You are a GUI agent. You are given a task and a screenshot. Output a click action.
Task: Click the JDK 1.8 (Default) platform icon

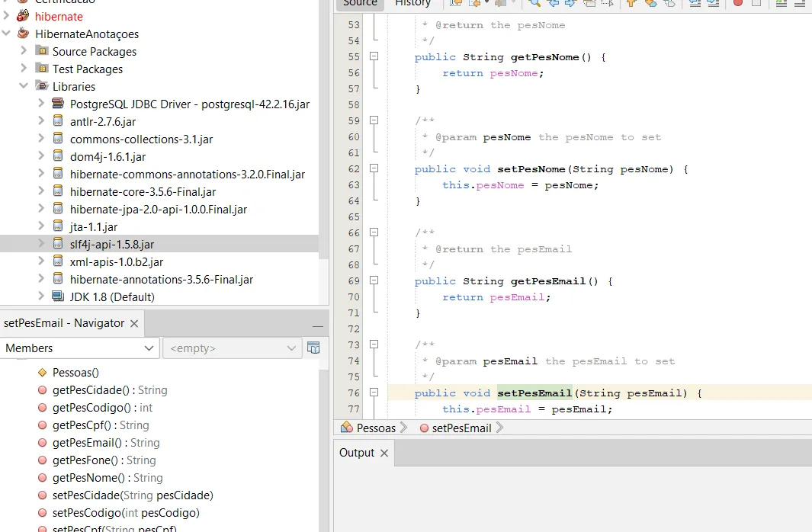pos(58,296)
